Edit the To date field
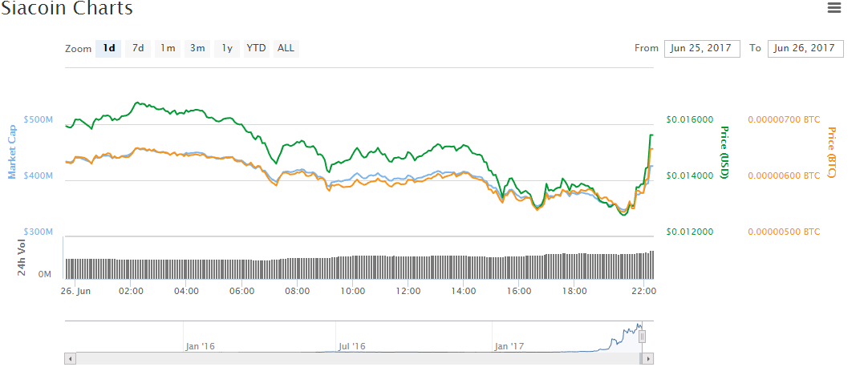 (x=805, y=48)
